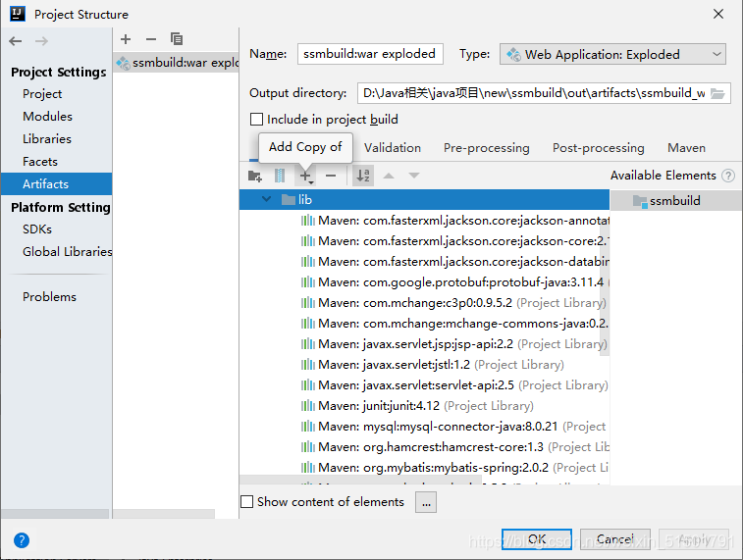The image size is (743, 560).
Task: Open Available Elements help icon
Action: click(x=728, y=176)
